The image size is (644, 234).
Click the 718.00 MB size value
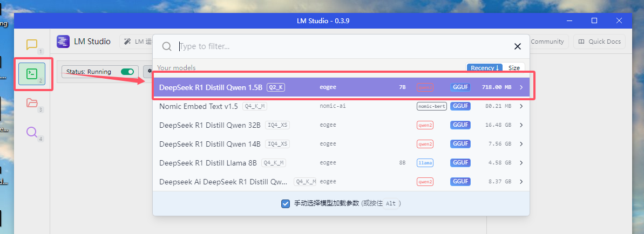click(x=497, y=87)
